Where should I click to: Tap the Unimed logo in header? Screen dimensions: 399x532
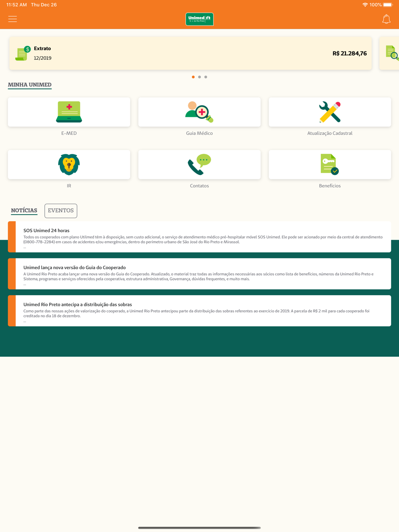pos(199,19)
